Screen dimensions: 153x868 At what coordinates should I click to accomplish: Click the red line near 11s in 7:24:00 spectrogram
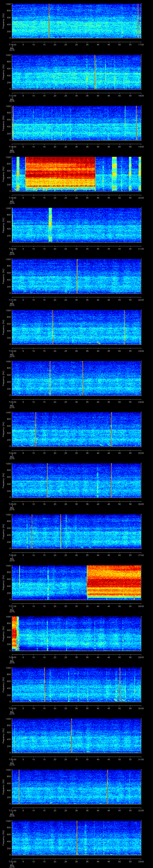(x=36, y=429)
